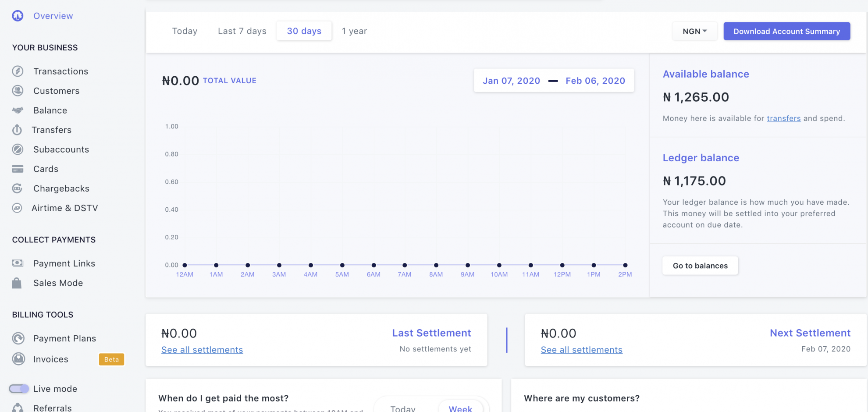Click the Transfers sidebar icon

click(17, 130)
